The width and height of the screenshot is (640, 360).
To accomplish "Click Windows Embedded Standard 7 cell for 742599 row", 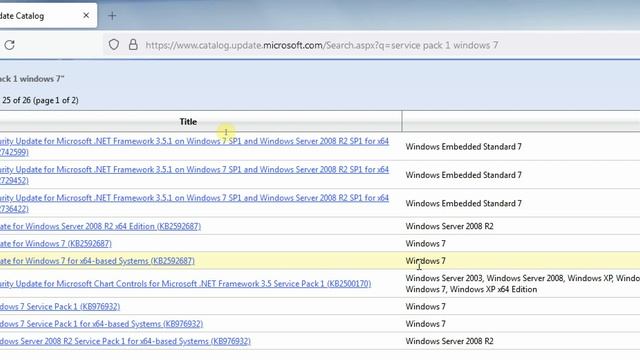I will point(463,147).
